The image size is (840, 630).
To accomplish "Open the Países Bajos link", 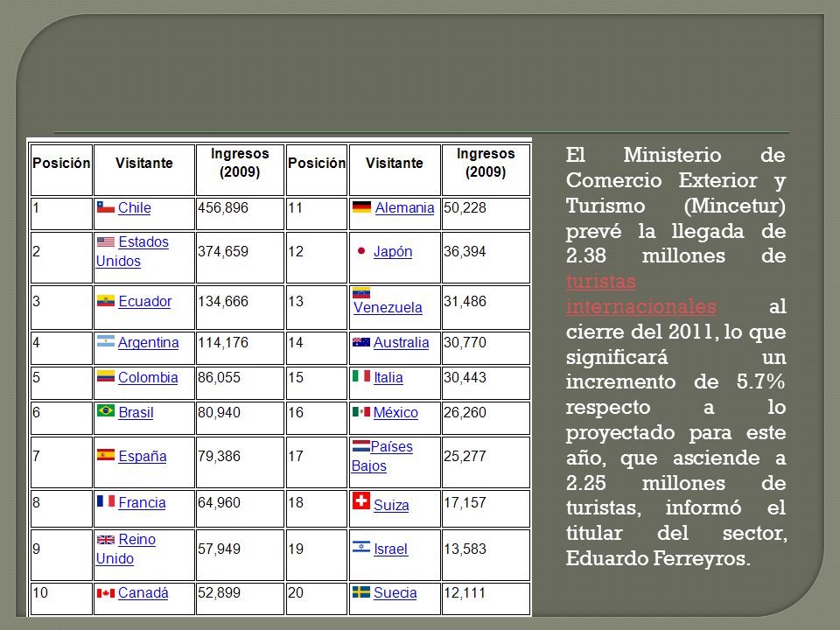I will 382,456.
